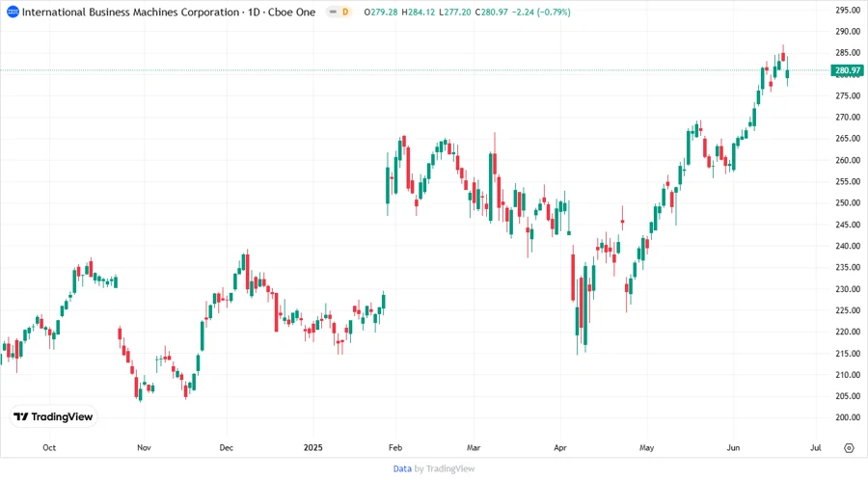Click the 260.00 price axis label
Screen dimensions: 868x480
pyautogui.click(x=848, y=160)
